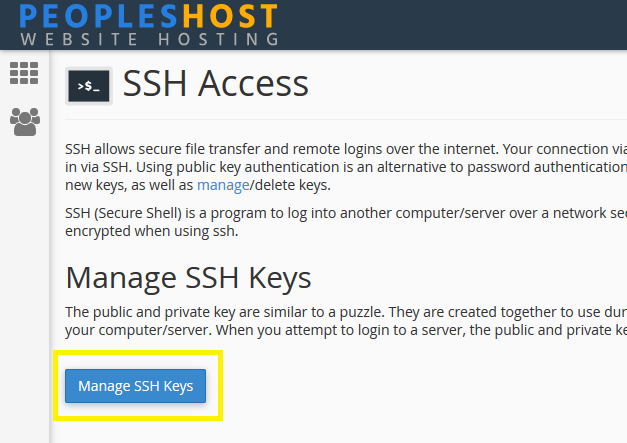627x443 pixels.
Task: Select the SSH Access page title
Action: point(216,84)
